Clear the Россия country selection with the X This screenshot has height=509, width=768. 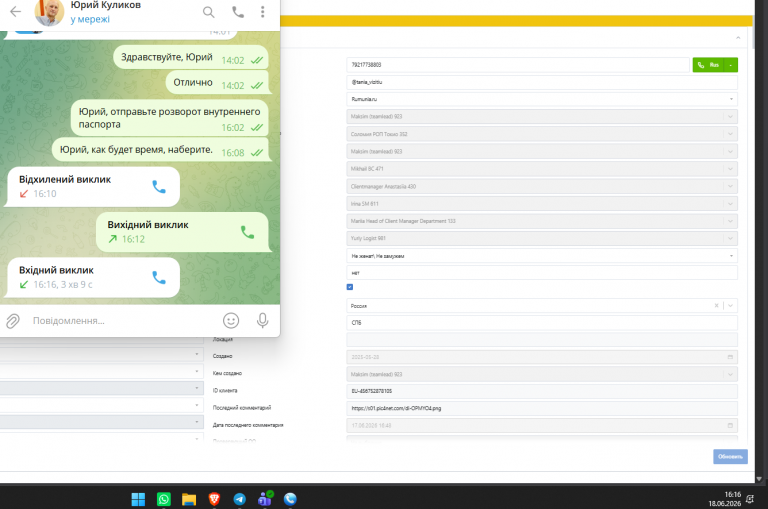point(716,306)
